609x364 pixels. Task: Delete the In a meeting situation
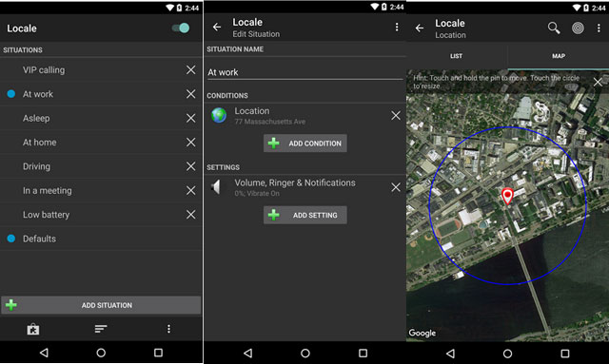point(190,190)
